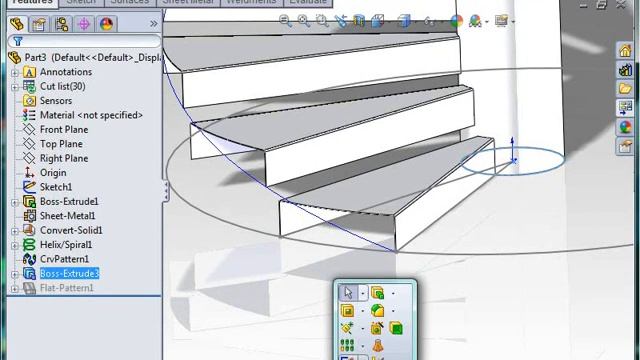
Task: Open Appearances and Scenes task pane tab
Action: pos(625,127)
